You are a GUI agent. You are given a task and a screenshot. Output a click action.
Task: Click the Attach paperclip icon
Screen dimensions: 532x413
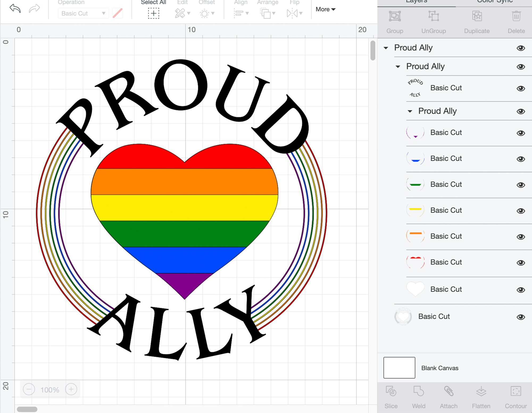pos(448,391)
